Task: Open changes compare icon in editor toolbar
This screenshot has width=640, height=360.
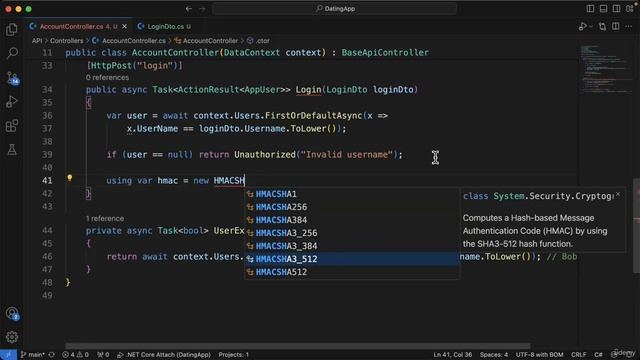Action: (602, 27)
